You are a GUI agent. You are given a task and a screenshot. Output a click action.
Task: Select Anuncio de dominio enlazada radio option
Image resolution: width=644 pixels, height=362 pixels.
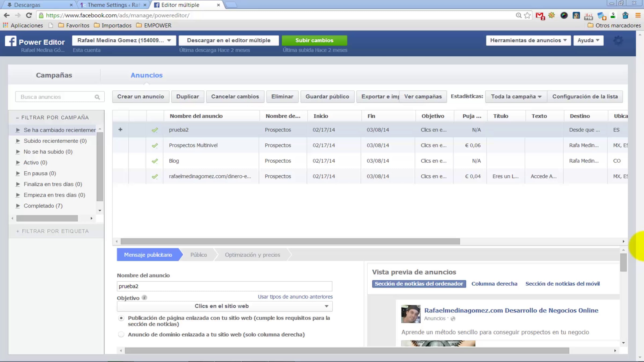coord(121,334)
